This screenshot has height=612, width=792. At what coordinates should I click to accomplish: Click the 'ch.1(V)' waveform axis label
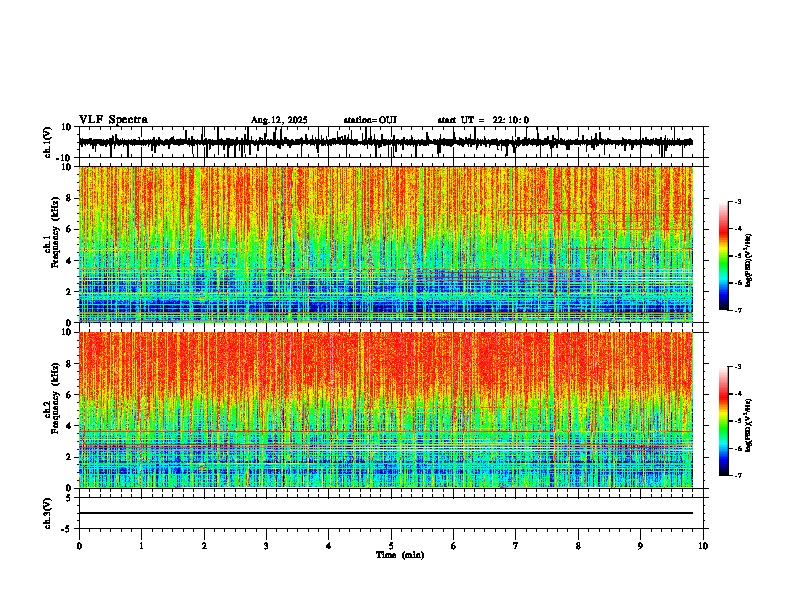[x=48, y=142]
